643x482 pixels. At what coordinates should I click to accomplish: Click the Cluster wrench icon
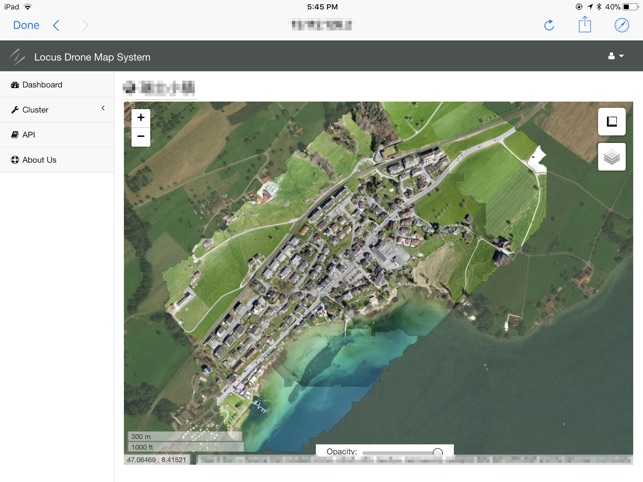pos(15,110)
